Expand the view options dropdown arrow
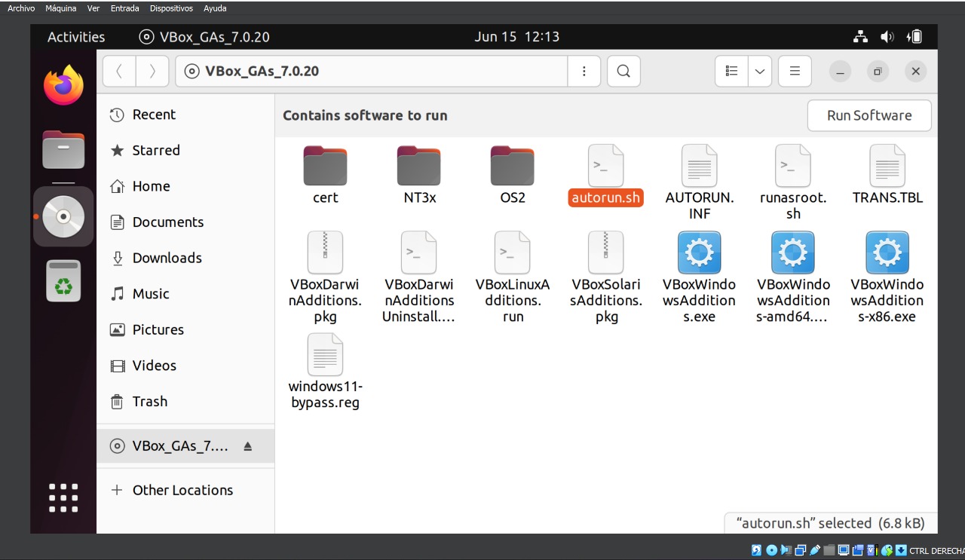The image size is (965, 560). point(760,71)
